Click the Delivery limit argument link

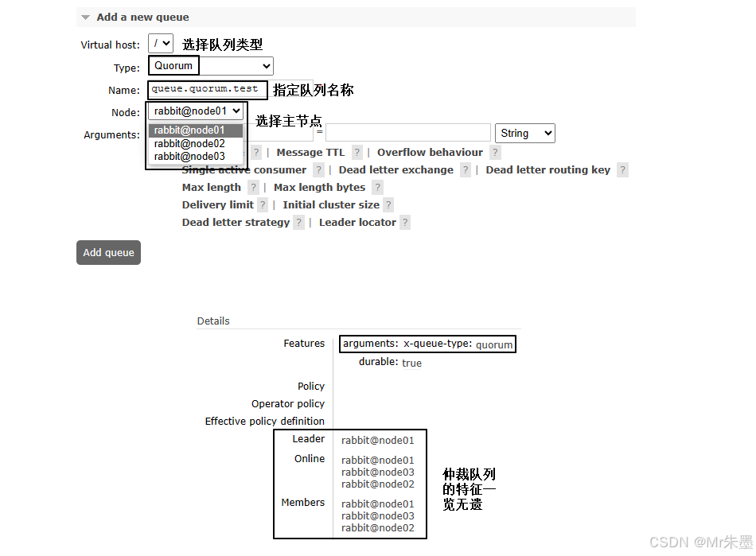pyautogui.click(x=217, y=204)
